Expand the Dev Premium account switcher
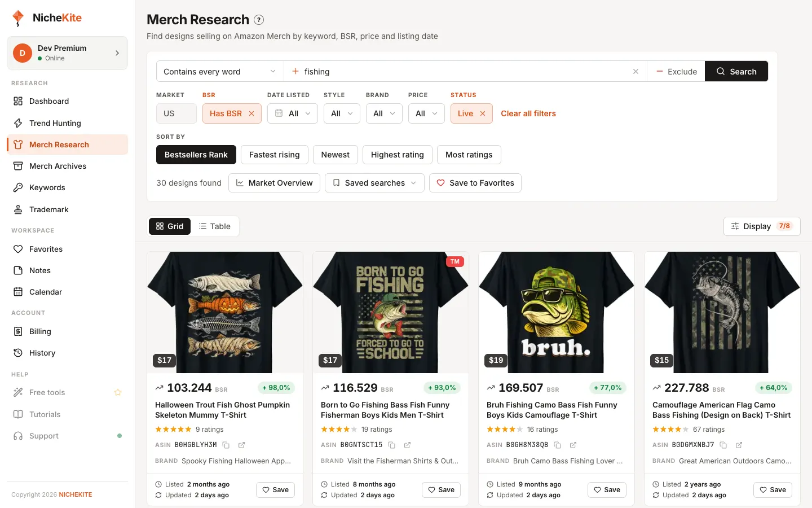 pos(67,53)
